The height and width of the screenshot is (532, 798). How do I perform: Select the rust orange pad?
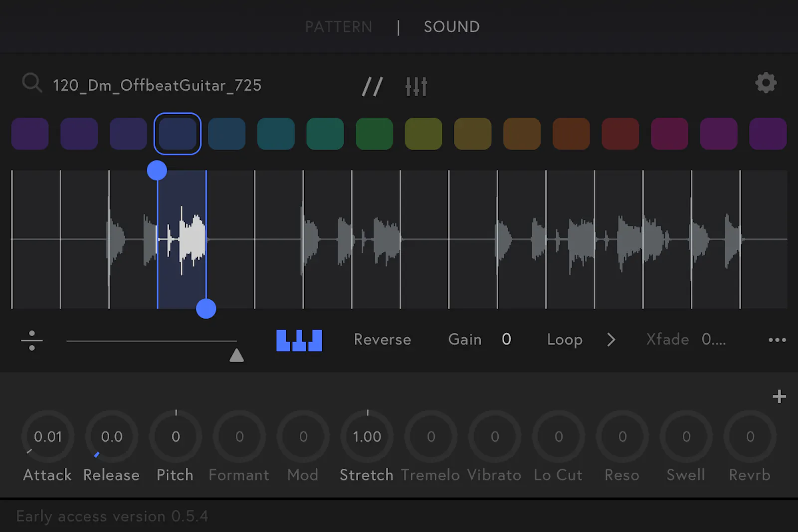pos(571,134)
